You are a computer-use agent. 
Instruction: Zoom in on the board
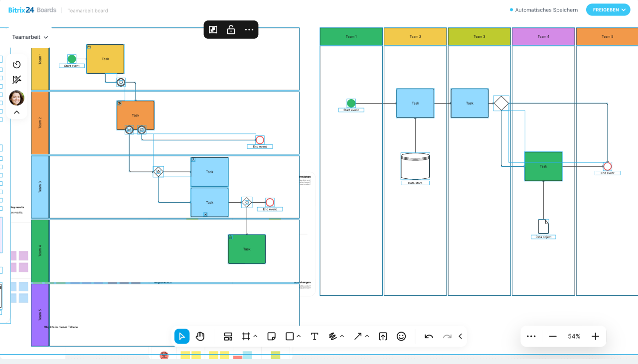pyautogui.click(x=595, y=336)
